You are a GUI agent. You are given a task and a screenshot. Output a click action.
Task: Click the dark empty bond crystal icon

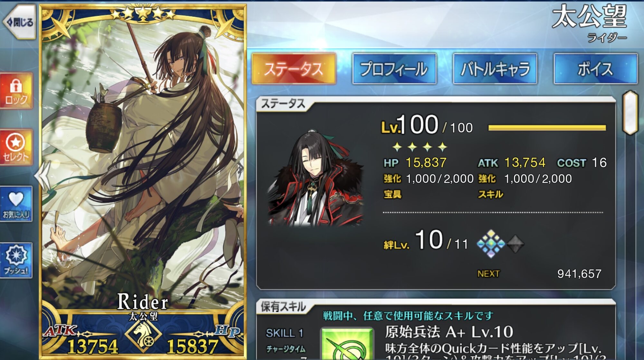pyautogui.click(x=516, y=244)
